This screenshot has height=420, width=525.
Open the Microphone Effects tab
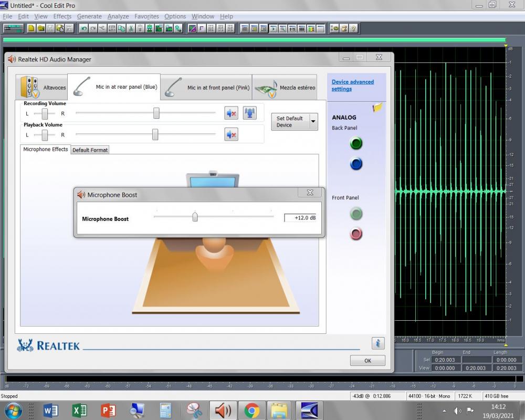point(46,150)
